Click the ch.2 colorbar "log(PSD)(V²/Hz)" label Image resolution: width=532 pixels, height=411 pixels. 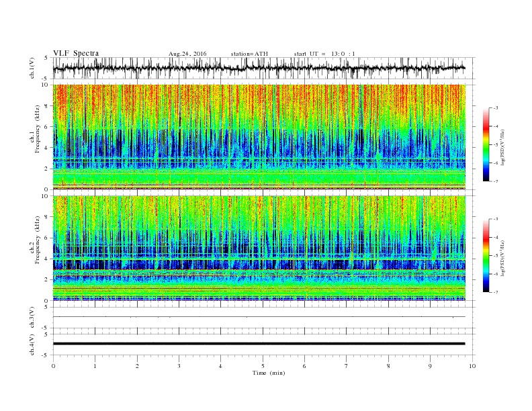[x=502, y=258]
